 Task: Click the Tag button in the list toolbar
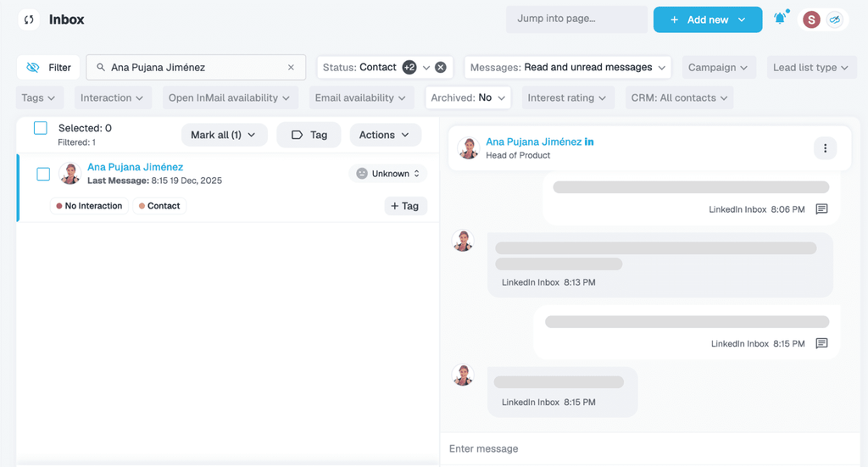coord(309,135)
